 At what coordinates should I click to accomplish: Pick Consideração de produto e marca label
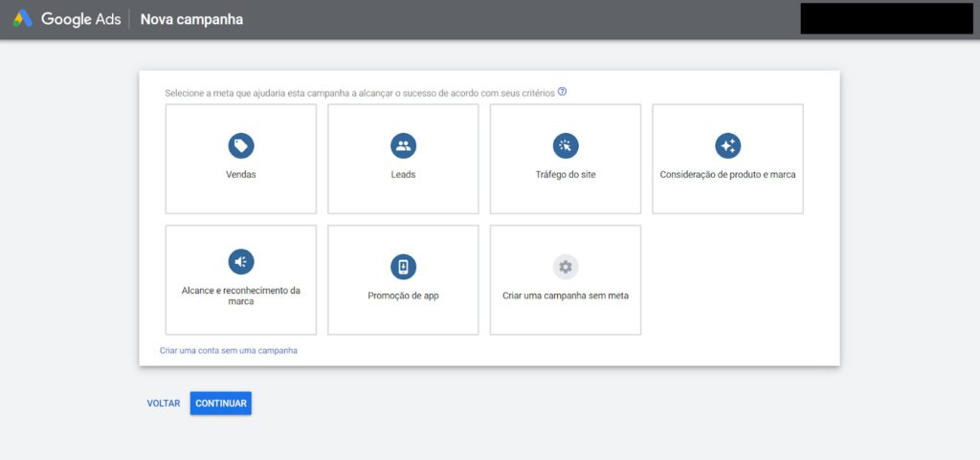(727, 175)
